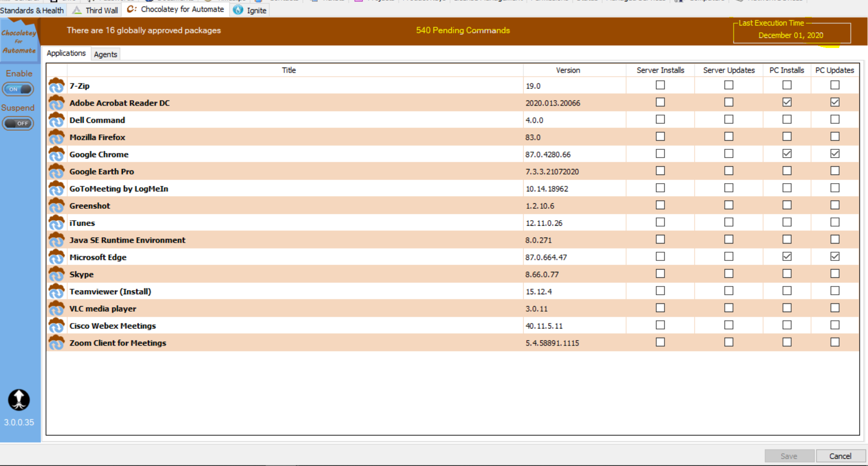Check Server Updates for Greenshot

(729, 205)
